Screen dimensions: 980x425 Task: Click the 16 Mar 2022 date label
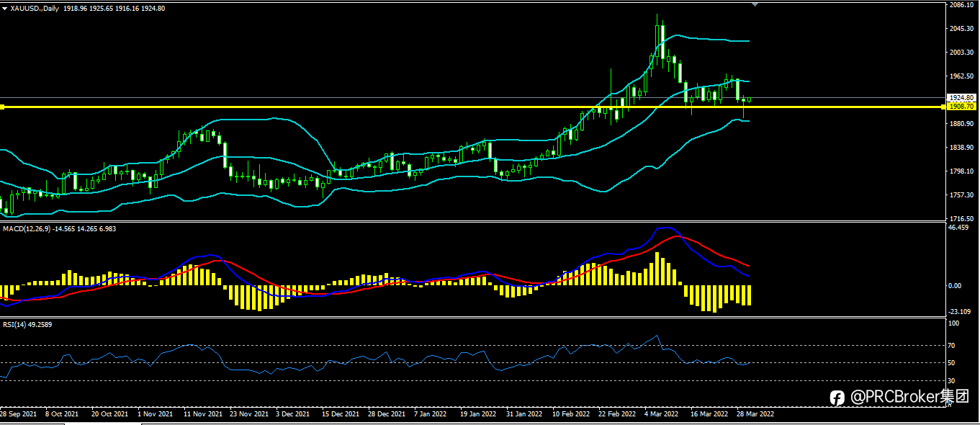point(709,415)
